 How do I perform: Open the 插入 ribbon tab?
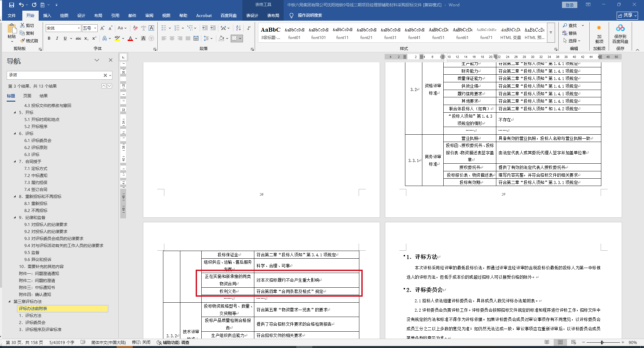click(47, 15)
